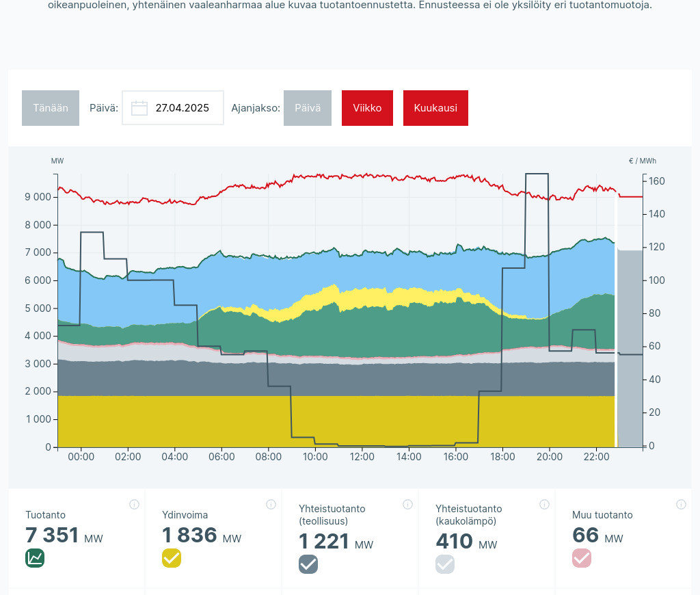
Task: Click the date field showing 27.04.2025
Action: pos(182,108)
